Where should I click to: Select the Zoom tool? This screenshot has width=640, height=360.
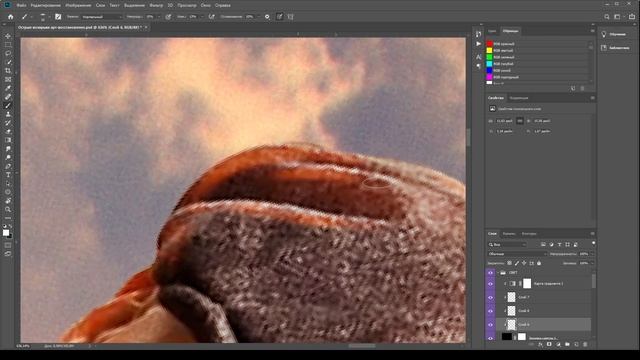point(8,209)
